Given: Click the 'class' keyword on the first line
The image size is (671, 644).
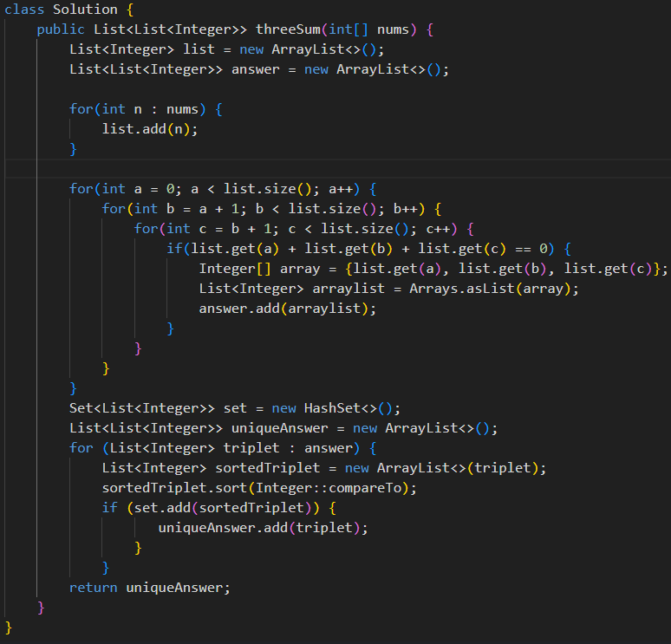Looking at the screenshot, I should [x=24, y=10].
